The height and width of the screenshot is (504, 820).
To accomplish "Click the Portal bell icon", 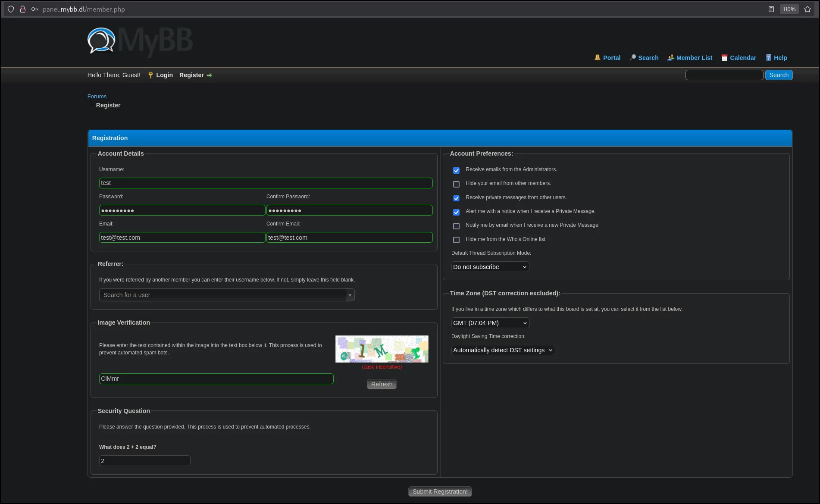I will (597, 57).
